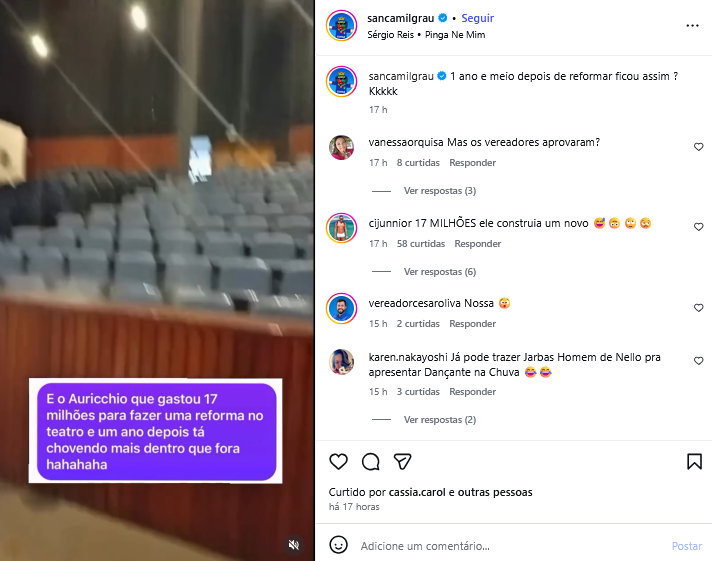712x561 pixels.
Task: View the 58 curtidas likes list
Action: click(420, 244)
